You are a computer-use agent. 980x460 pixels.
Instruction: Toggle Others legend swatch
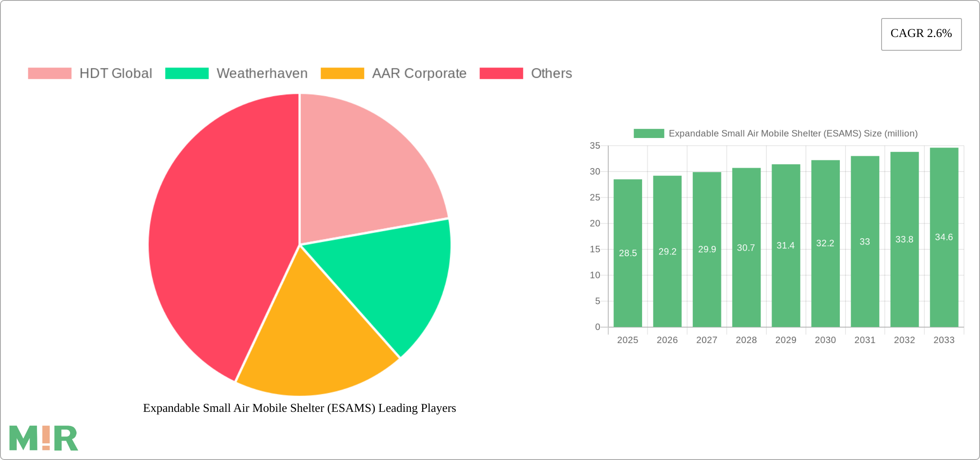501,74
